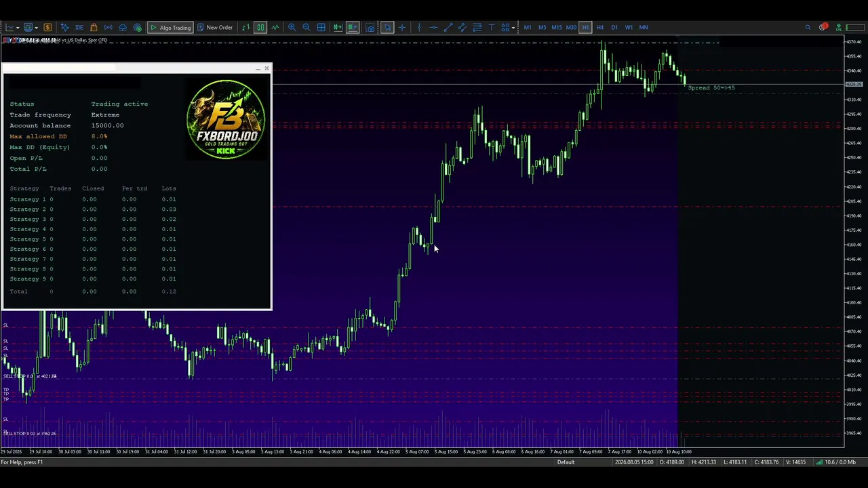Select the equidistant channel tool

[462, 27]
